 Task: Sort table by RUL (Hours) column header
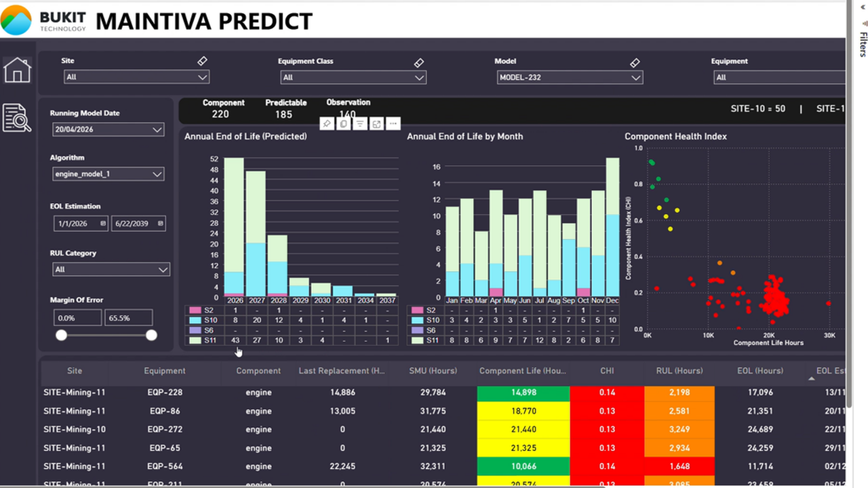[679, 371]
